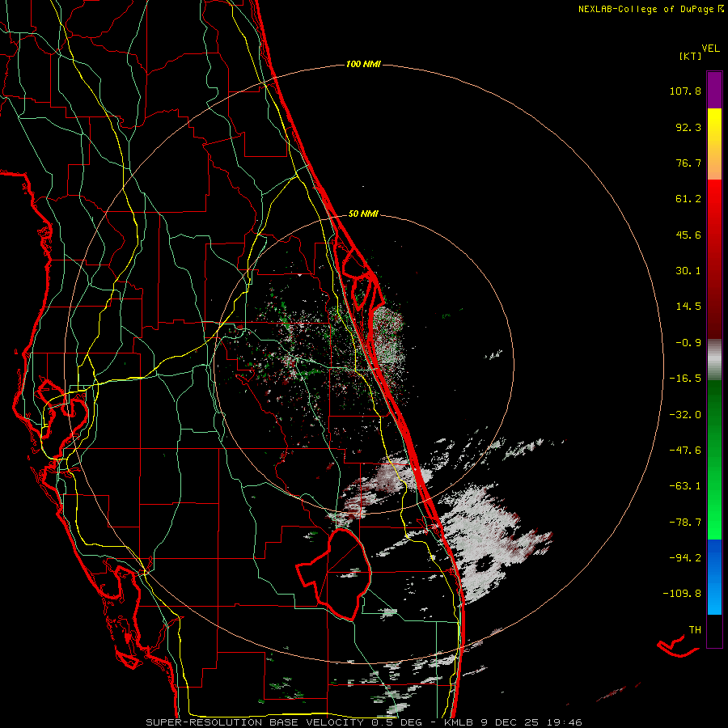The width and height of the screenshot is (728, 728).
Task: Select the 30.1 velocity scale value
Action: click(x=688, y=271)
